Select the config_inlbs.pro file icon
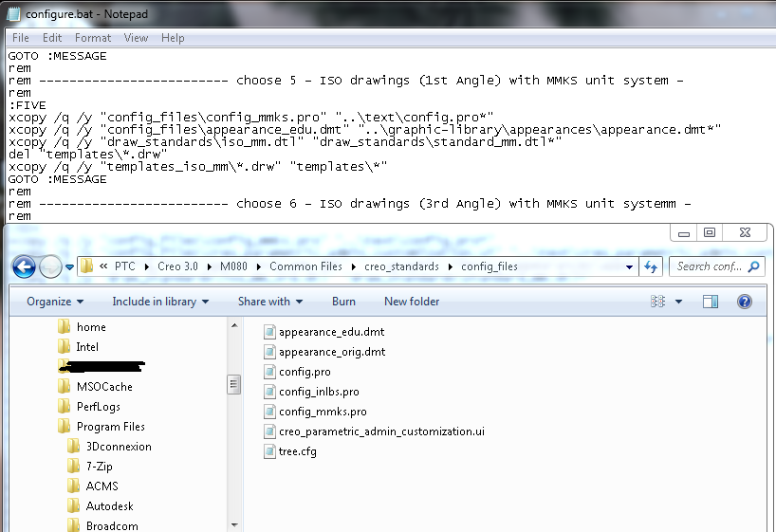Screen dimensions: 776x532 click(x=269, y=392)
